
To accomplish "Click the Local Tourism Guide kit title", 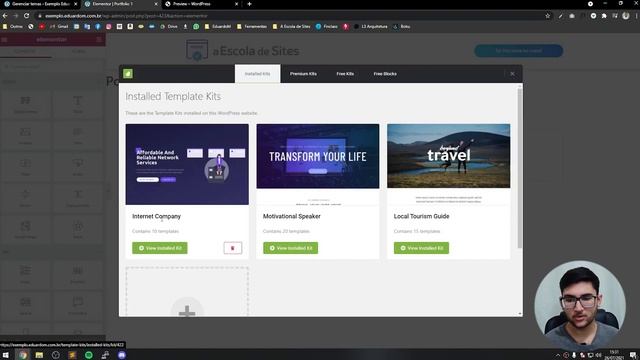I will 421,216.
